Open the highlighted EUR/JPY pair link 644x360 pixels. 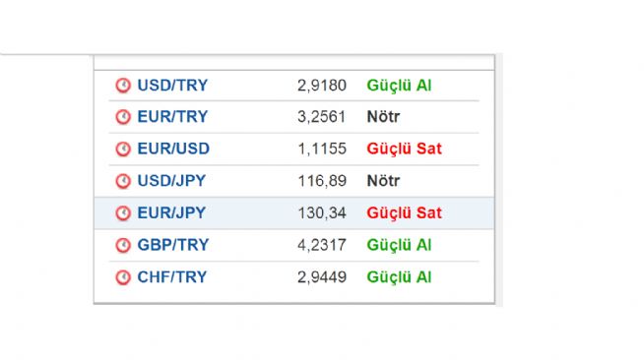pyautogui.click(x=171, y=213)
